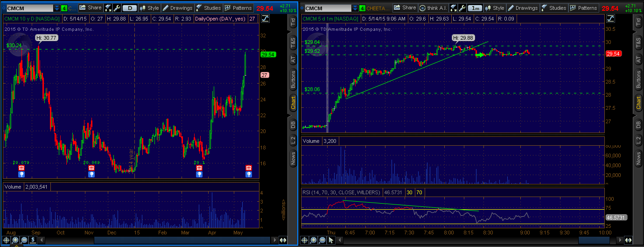Click zoom out magnifier under left chart
Screen dimensions: 644x247
(24, 240)
